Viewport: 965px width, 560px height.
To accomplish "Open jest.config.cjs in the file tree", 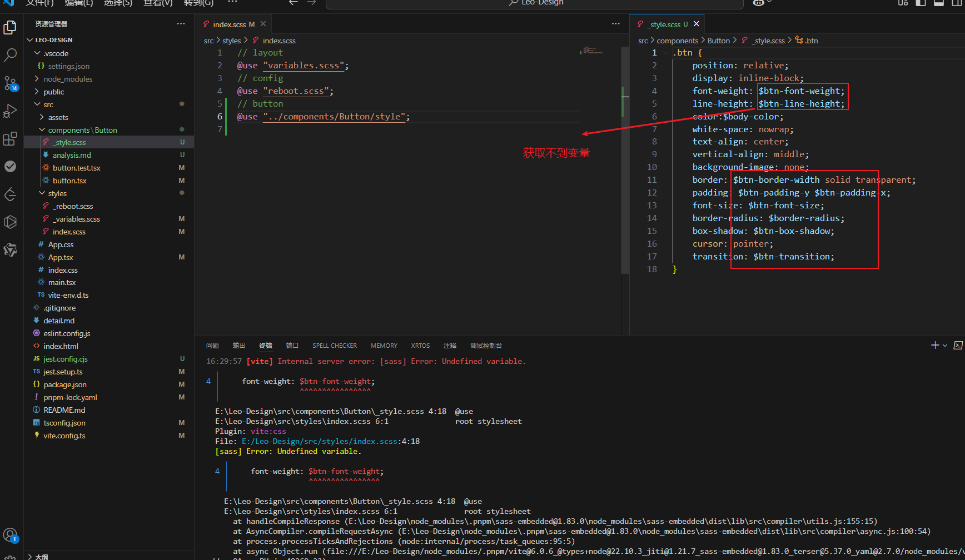I will [66, 359].
